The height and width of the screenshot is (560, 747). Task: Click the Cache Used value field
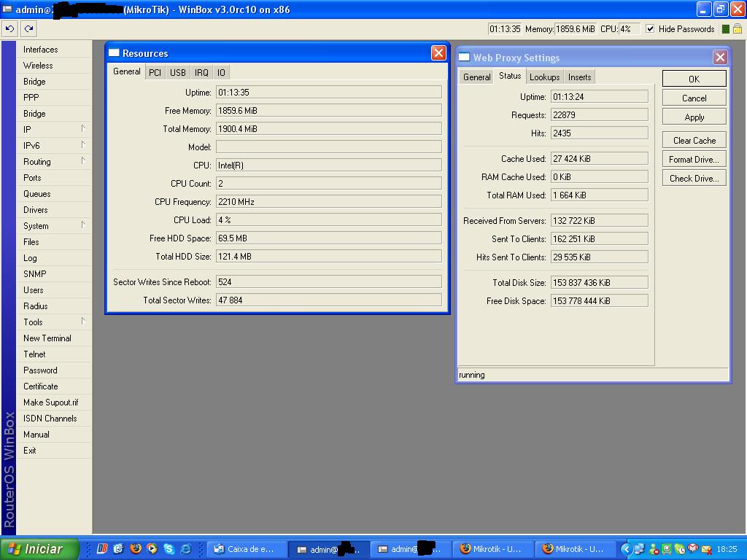click(600, 158)
